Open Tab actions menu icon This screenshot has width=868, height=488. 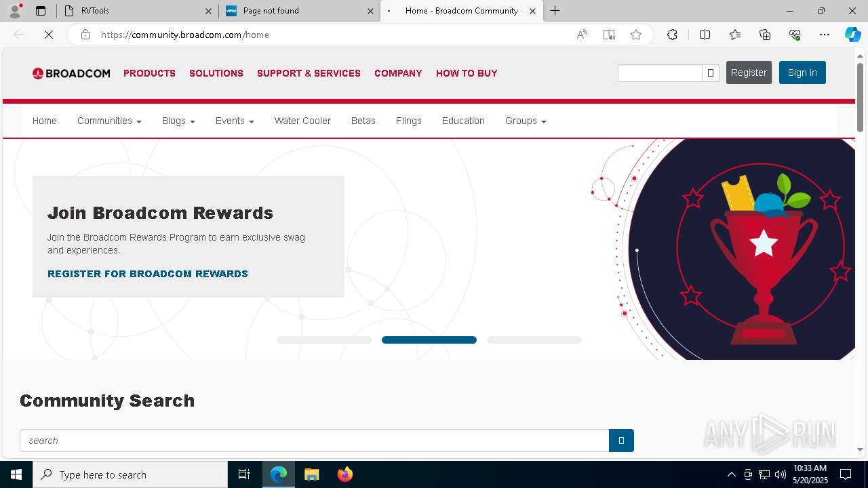coord(41,11)
